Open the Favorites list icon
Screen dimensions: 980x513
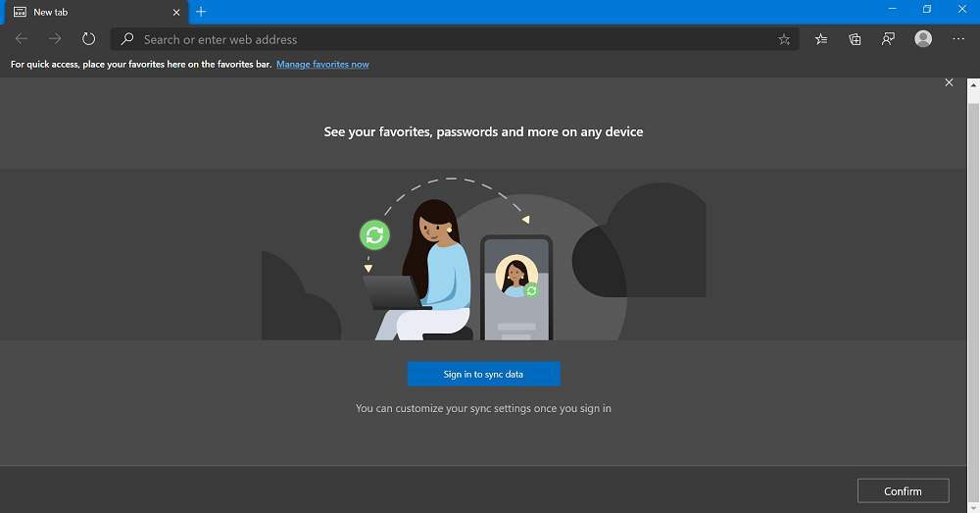(x=821, y=39)
